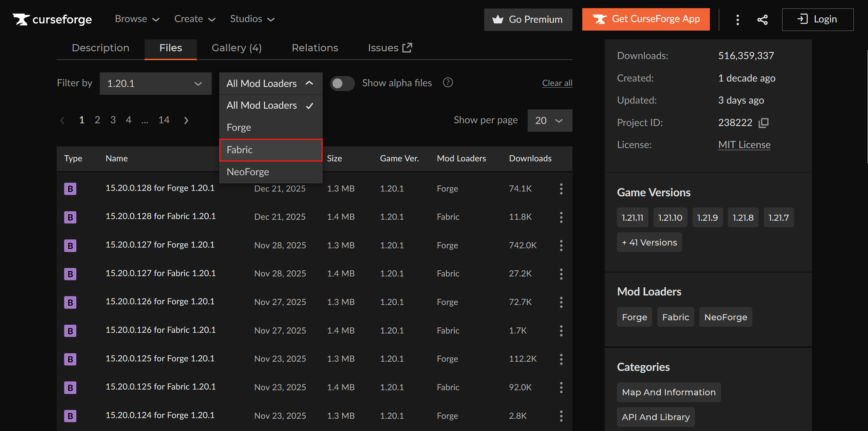The image size is (868, 431).
Task: Click the CurseForge logo
Action: pos(52,19)
